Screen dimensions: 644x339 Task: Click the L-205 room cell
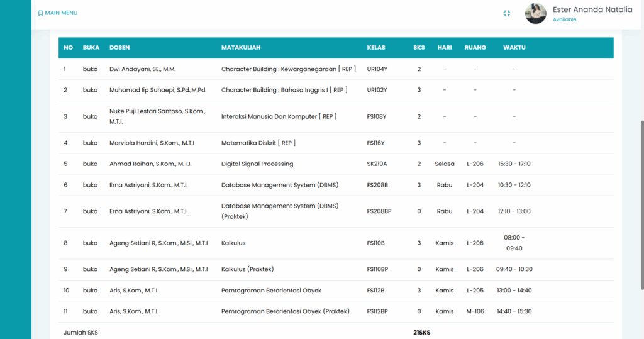pyautogui.click(x=475, y=291)
